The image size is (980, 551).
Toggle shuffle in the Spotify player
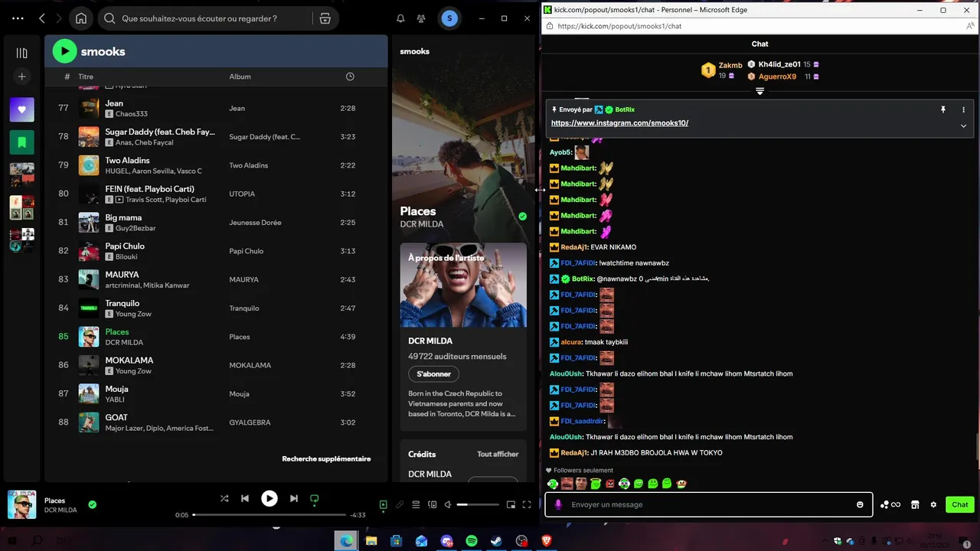224,498
